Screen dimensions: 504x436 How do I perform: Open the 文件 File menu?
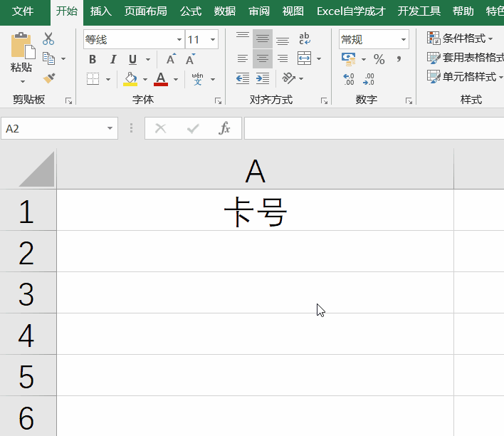click(x=23, y=11)
